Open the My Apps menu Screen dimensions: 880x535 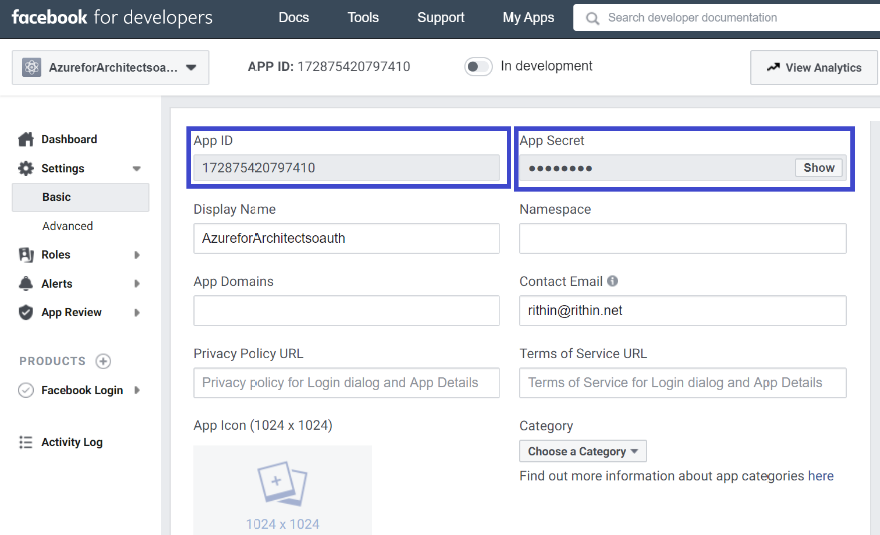pyautogui.click(x=528, y=18)
